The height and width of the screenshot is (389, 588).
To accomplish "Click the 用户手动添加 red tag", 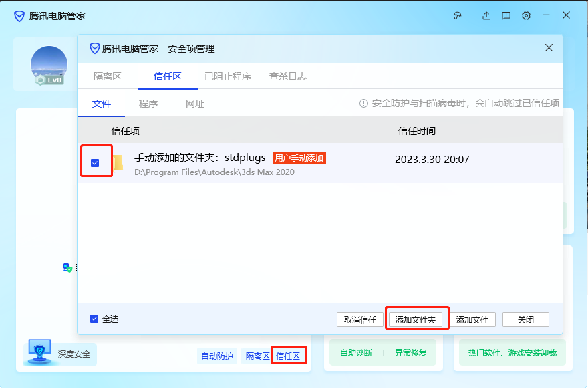I will [x=299, y=158].
